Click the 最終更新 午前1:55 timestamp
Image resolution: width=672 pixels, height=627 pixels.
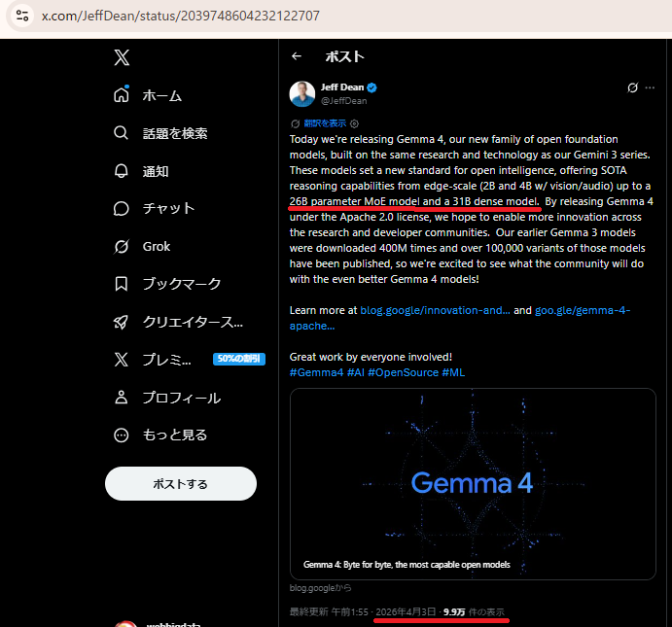pos(329,611)
